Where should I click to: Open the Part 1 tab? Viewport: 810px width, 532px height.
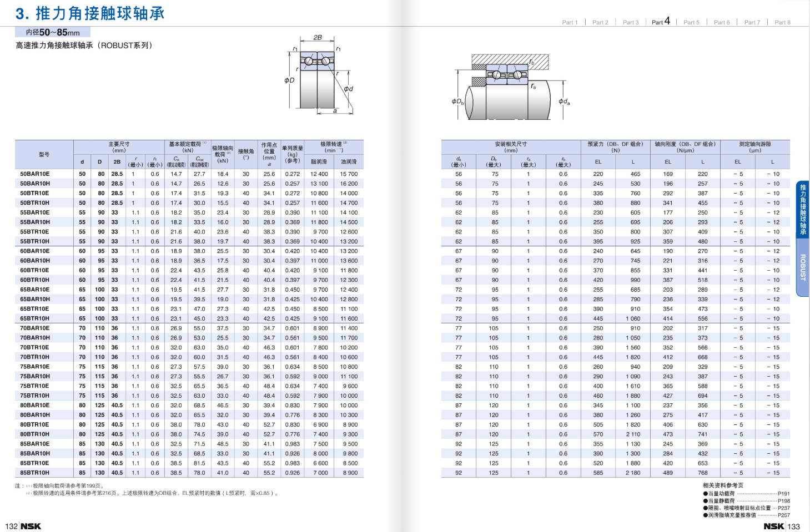click(x=570, y=22)
